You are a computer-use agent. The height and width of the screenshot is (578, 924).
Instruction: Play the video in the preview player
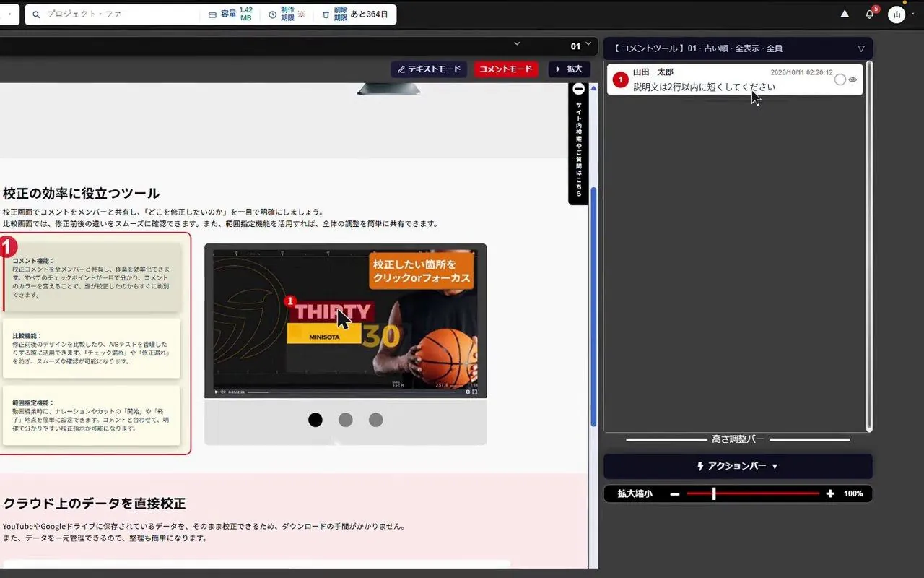(x=216, y=392)
